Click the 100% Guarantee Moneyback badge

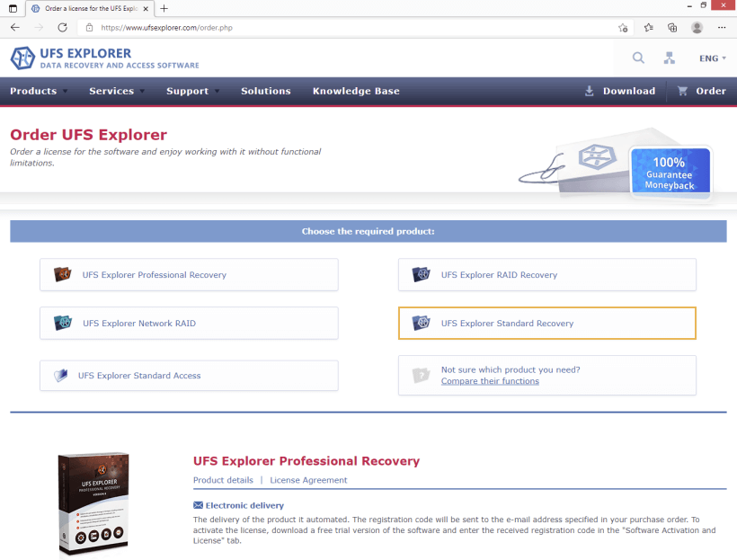pyautogui.click(x=670, y=172)
